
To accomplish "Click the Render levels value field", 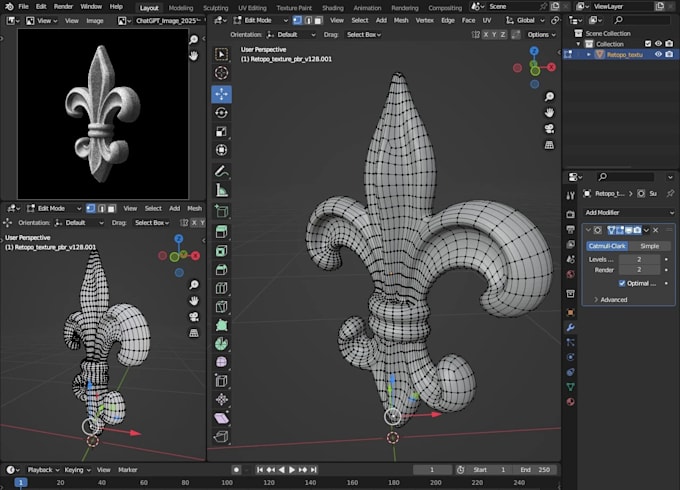I will point(639,270).
